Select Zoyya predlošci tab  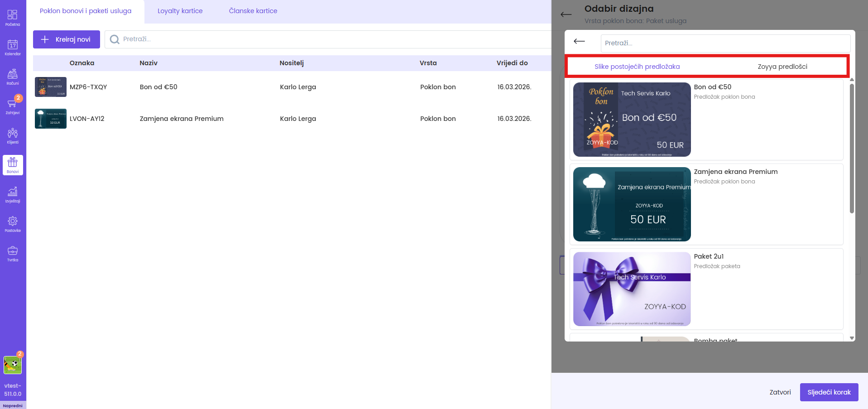(x=782, y=67)
